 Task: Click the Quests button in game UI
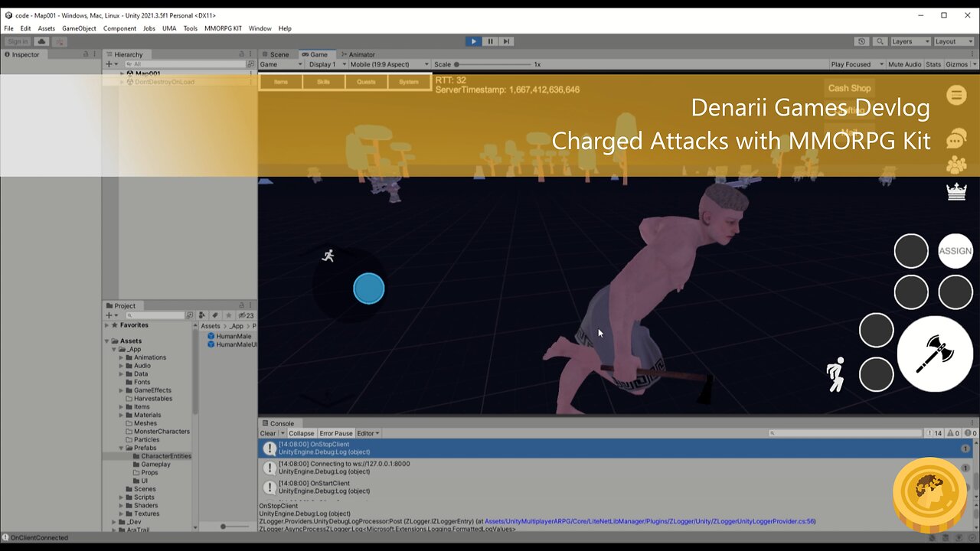[x=366, y=82]
